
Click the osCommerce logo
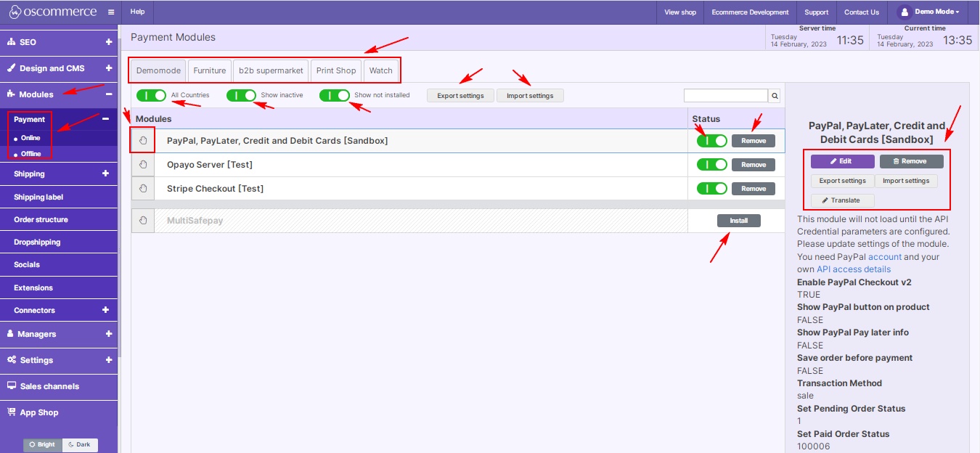[53, 12]
